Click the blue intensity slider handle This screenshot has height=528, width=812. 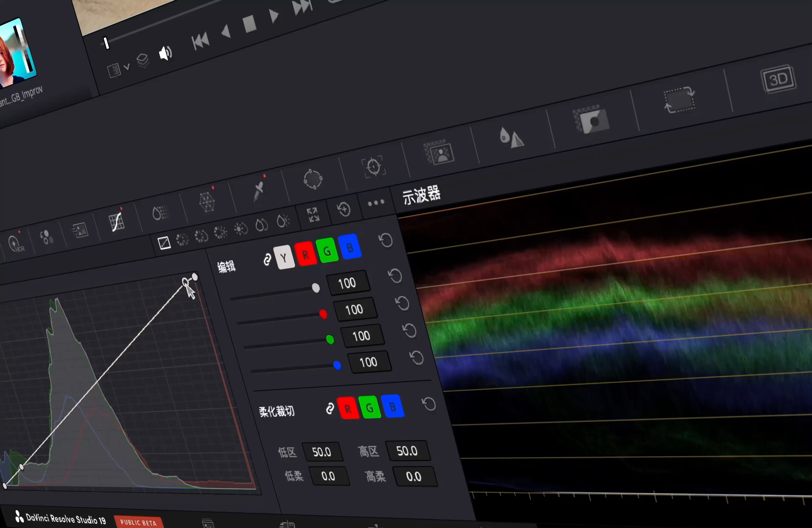337,365
